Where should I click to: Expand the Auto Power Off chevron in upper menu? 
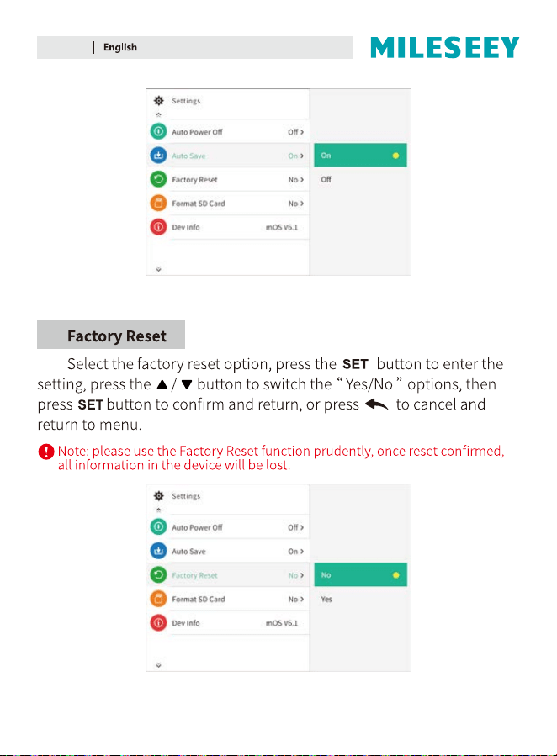point(302,132)
